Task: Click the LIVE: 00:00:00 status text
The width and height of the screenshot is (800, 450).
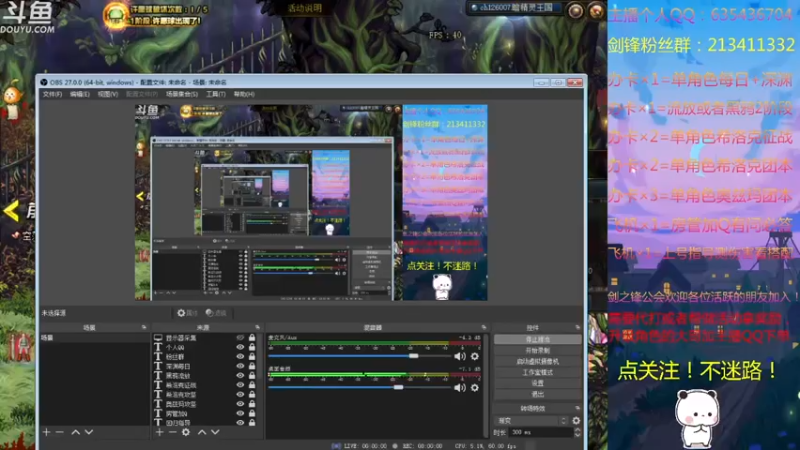Action: pyautogui.click(x=365, y=445)
